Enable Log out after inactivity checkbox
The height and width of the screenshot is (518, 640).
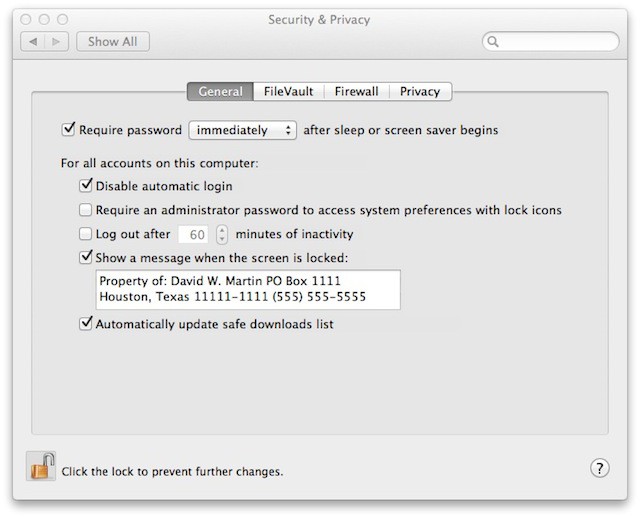click(86, 234)
